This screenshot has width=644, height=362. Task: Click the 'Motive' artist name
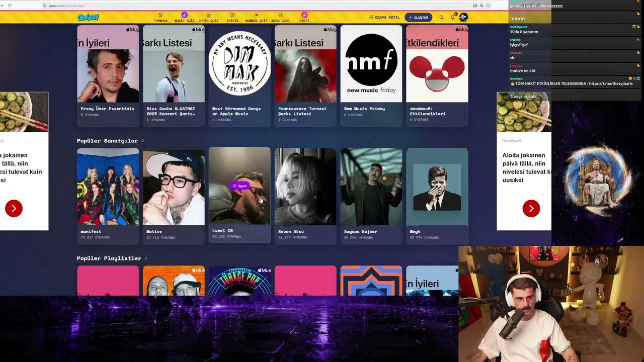(x=154, y=232)
